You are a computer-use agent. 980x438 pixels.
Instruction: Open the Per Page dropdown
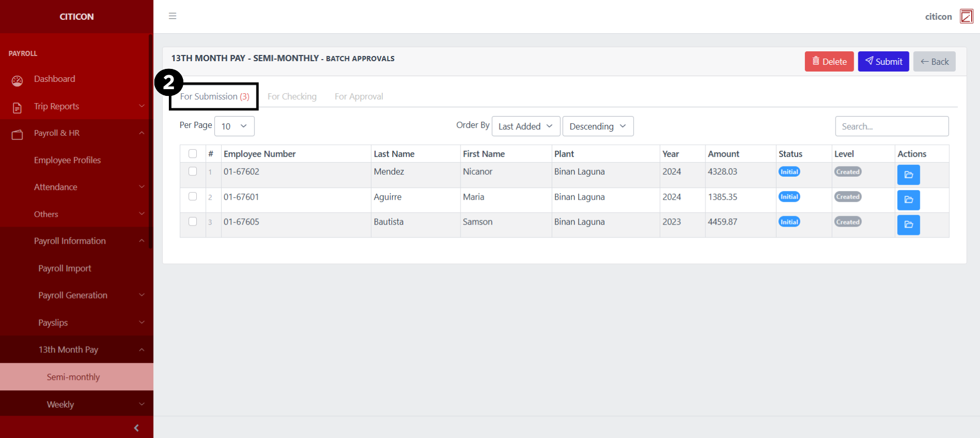pyautogui.click(x=234, y=126)
